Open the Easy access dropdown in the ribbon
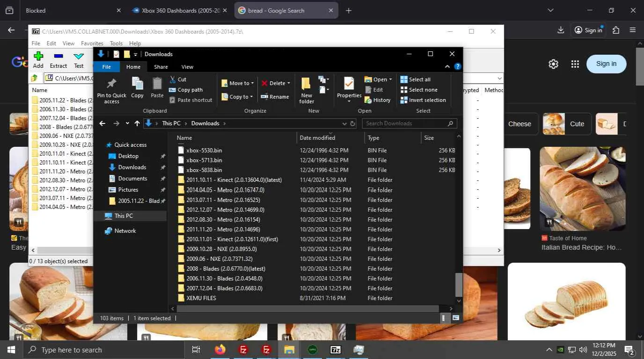This screenshot has height=359, width=644. 323,90
